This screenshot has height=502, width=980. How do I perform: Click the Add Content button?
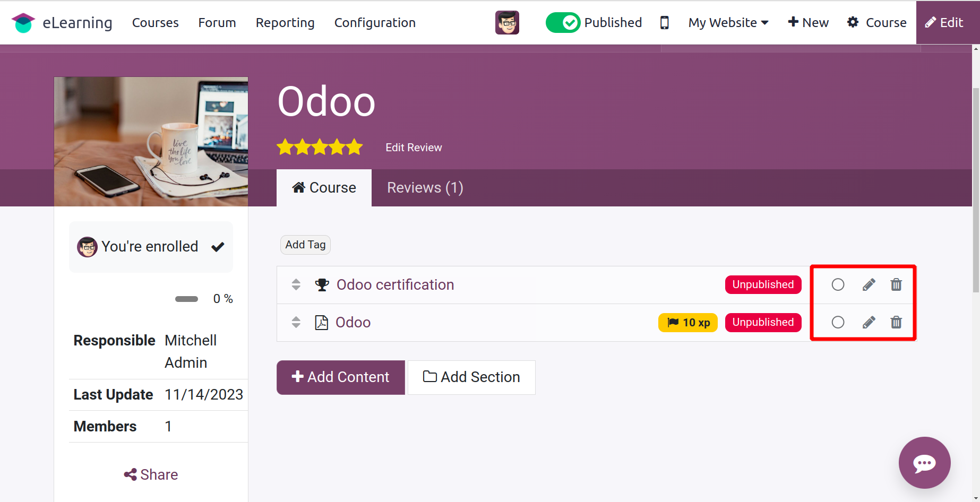click(x=341, y=377)
